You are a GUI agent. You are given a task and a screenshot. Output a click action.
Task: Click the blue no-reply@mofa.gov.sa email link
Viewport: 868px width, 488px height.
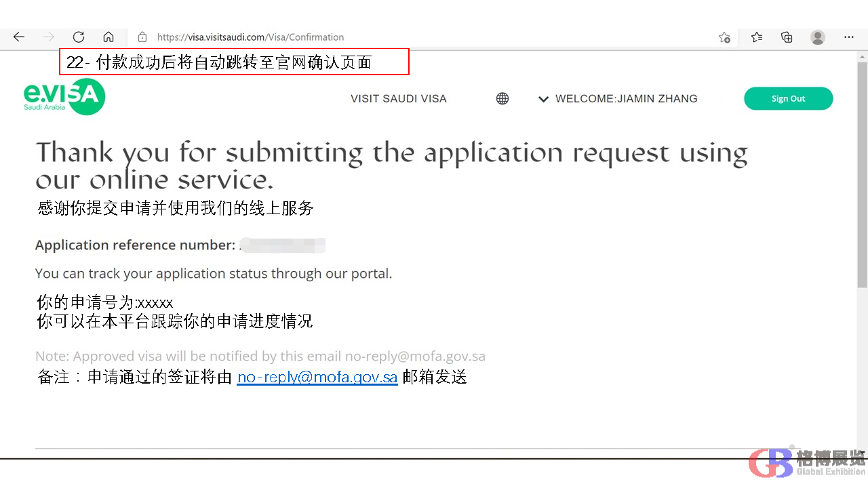click(317, 378)
